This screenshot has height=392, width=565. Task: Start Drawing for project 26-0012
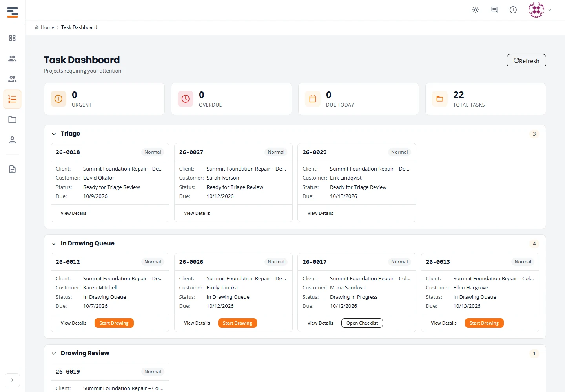point(114,323)
